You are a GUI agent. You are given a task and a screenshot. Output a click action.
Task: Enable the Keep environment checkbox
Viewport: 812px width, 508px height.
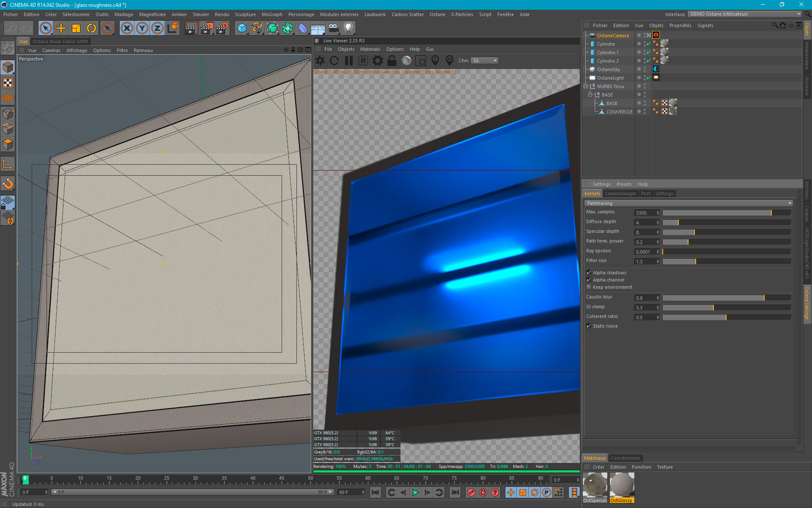pyautogui.click(x=589, y=287)
